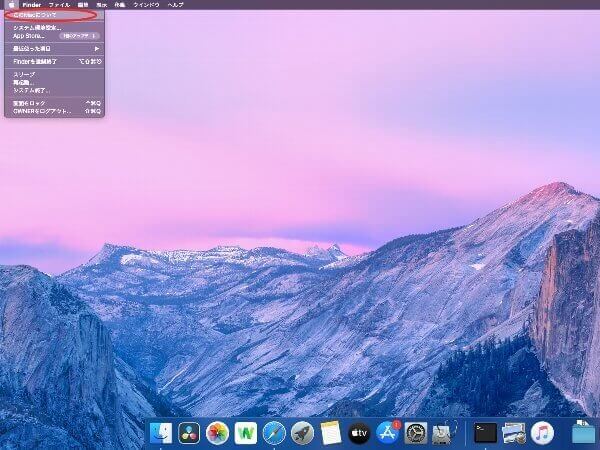Choose OWNERをログアウト… menu entry
600x450 pixels.
pos(54,111)
